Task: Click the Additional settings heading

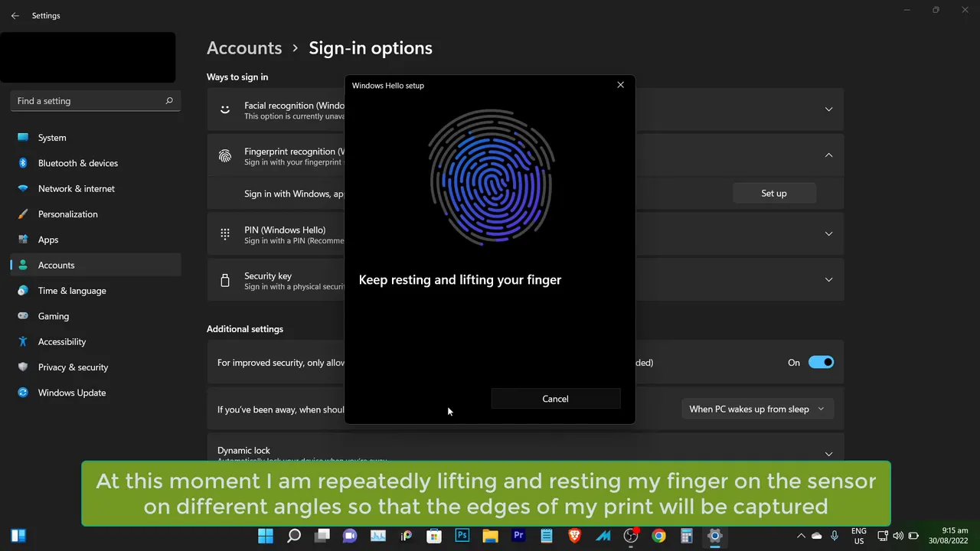Action: [x=245, y=329]
